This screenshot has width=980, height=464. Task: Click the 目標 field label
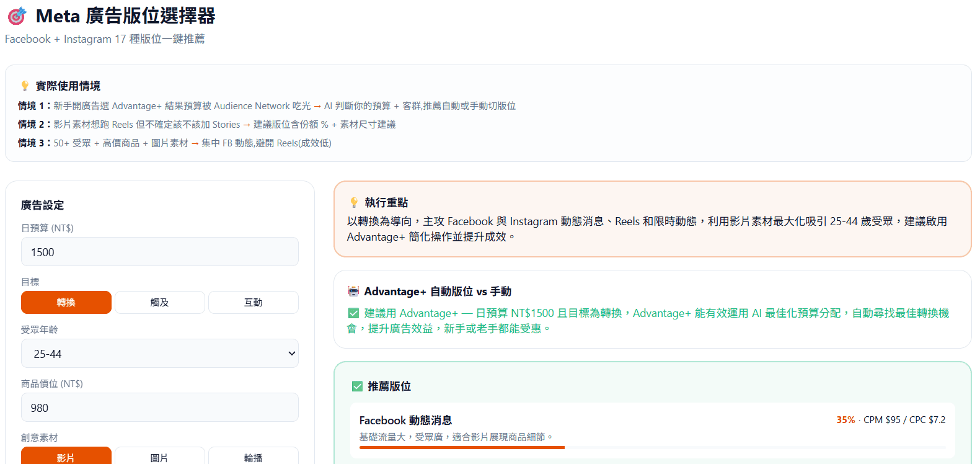[30, 282]
